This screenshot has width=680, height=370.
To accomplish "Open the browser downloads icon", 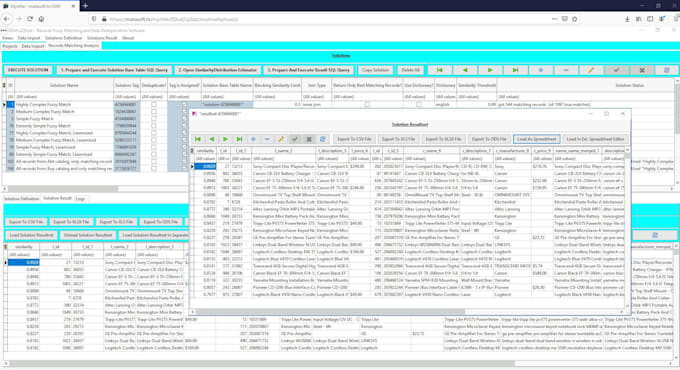I will (627, 19).
